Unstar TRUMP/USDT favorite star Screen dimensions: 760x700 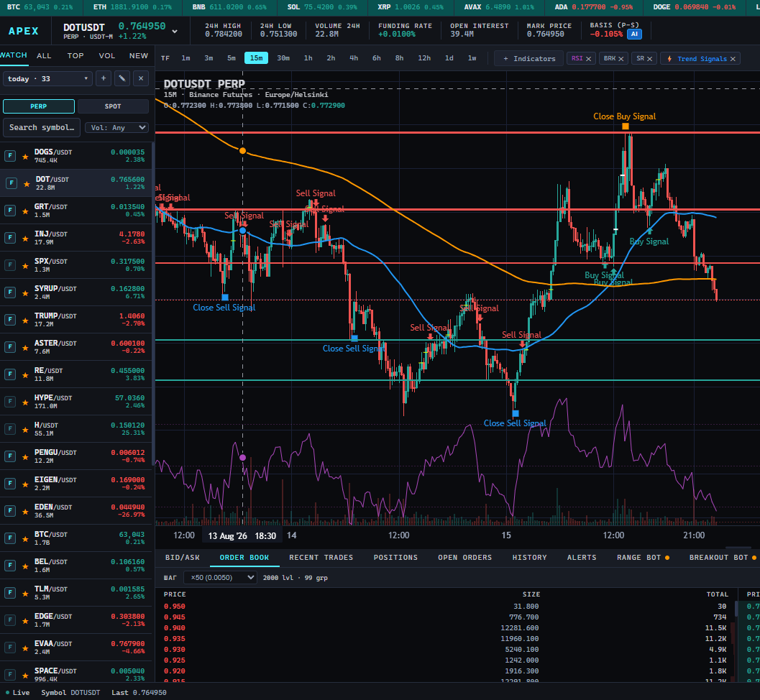coord(25,321)
